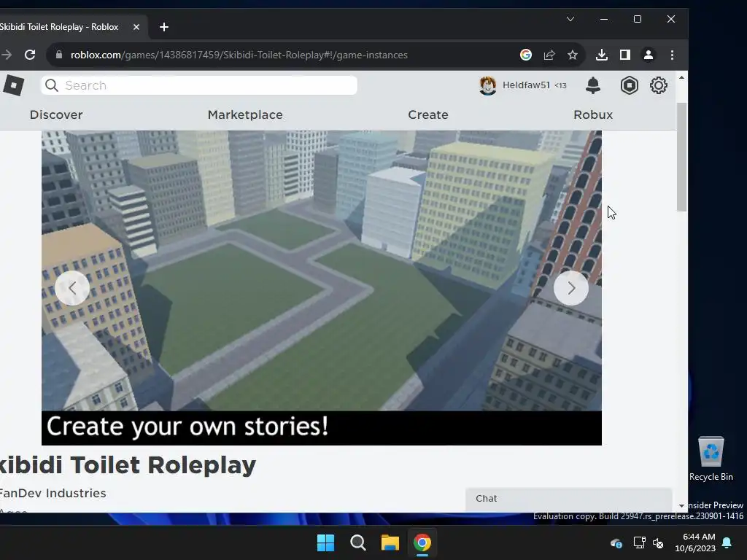
Task: Focus the Roblox Search input field
Action: [x=199, y=85]
